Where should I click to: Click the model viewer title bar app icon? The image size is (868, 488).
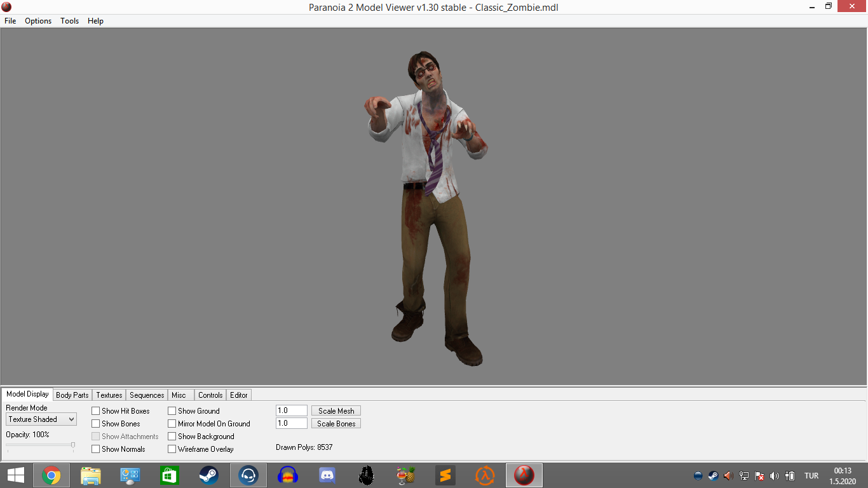coord(6,7)
